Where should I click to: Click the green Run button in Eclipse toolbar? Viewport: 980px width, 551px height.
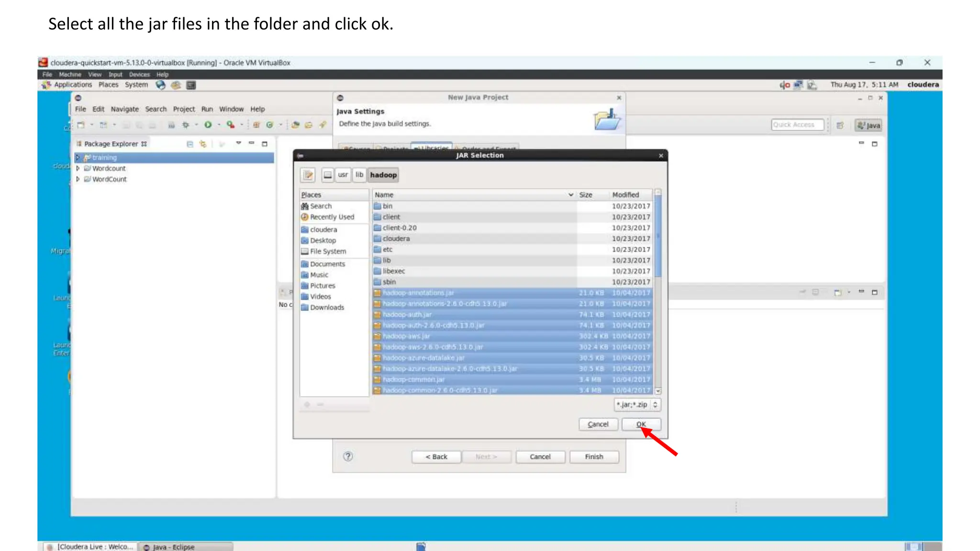point(208,125)
